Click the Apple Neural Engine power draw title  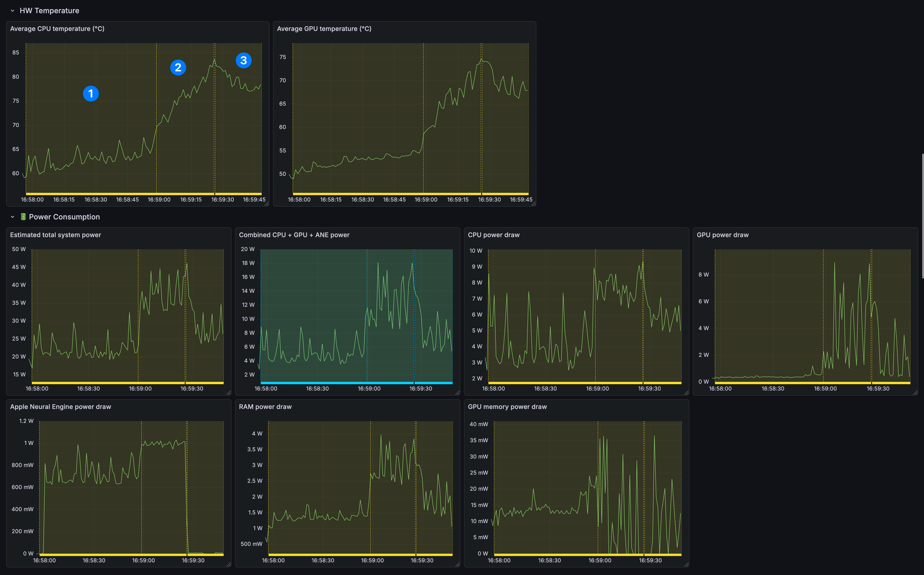(60, 407)
